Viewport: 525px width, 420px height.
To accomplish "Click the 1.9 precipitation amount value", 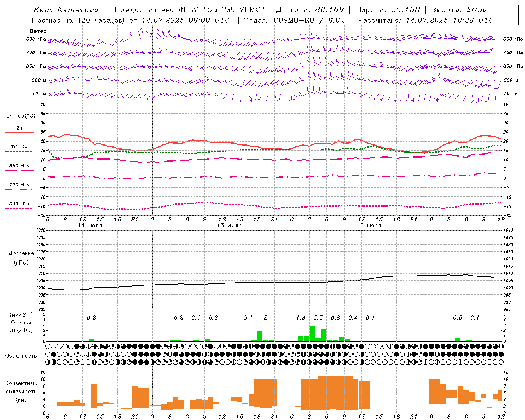I will point(301,318).
